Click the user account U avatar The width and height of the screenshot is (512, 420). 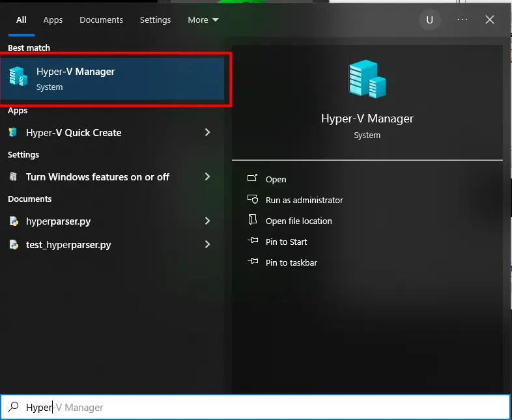pyautogui.click(x=430, y=20)
